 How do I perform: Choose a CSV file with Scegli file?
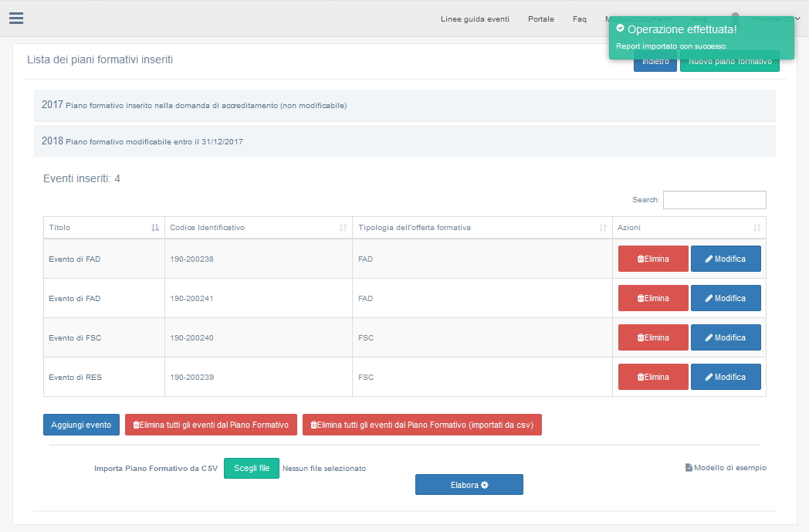[252, 468]
